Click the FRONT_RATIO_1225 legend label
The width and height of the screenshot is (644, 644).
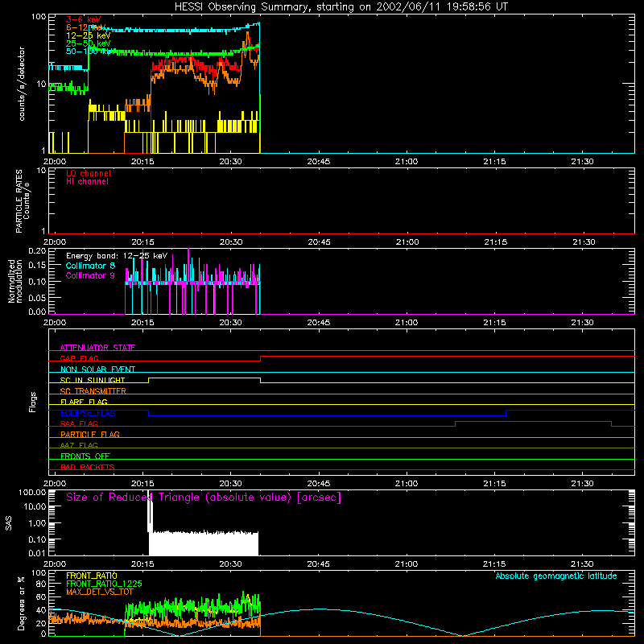pyautogui.click(x=104, y=584)
